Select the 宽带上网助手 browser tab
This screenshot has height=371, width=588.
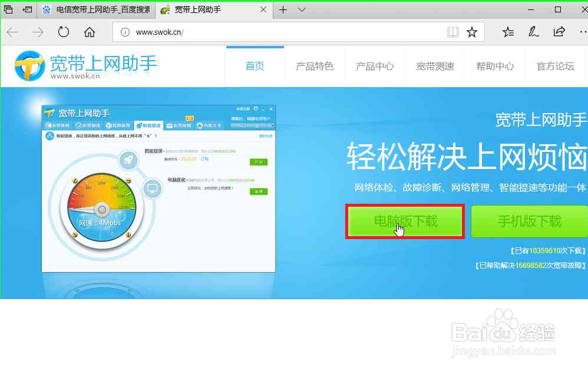(x=214, y=10)
